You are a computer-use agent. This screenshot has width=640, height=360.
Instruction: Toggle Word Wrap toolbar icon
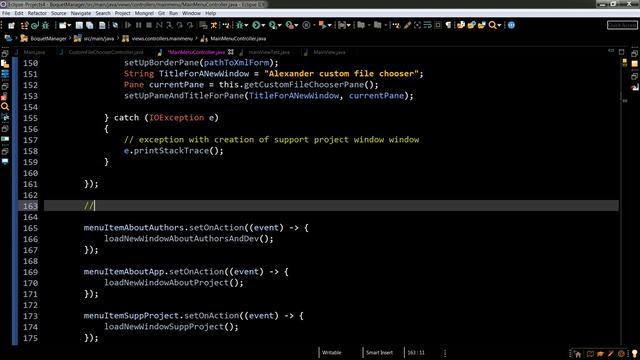[x=427, y=25]
